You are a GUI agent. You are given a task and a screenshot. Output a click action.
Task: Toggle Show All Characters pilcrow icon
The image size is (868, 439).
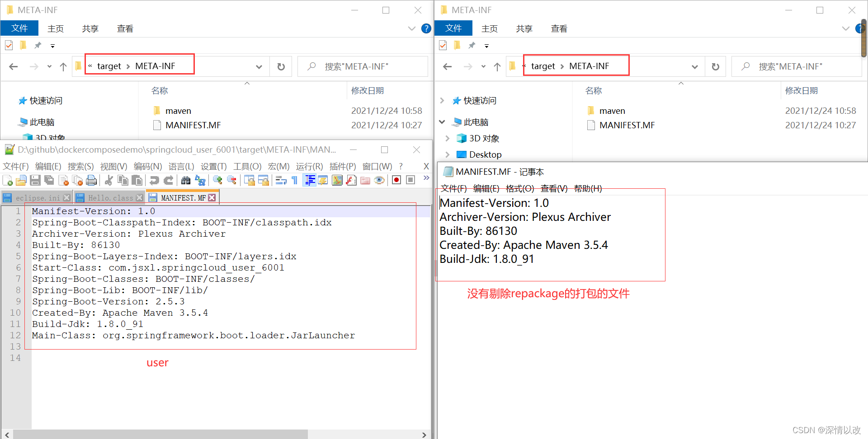[x=295, y=181]
